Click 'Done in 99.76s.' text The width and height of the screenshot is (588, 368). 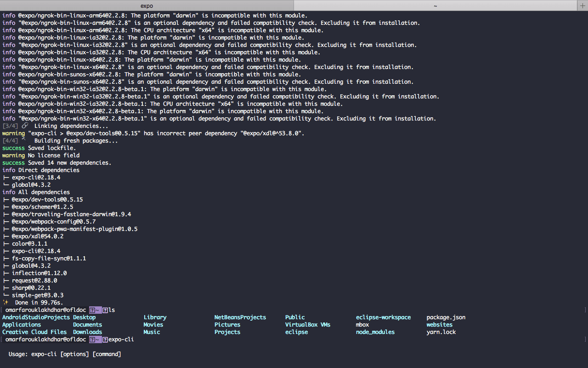(x=40, y=303)
